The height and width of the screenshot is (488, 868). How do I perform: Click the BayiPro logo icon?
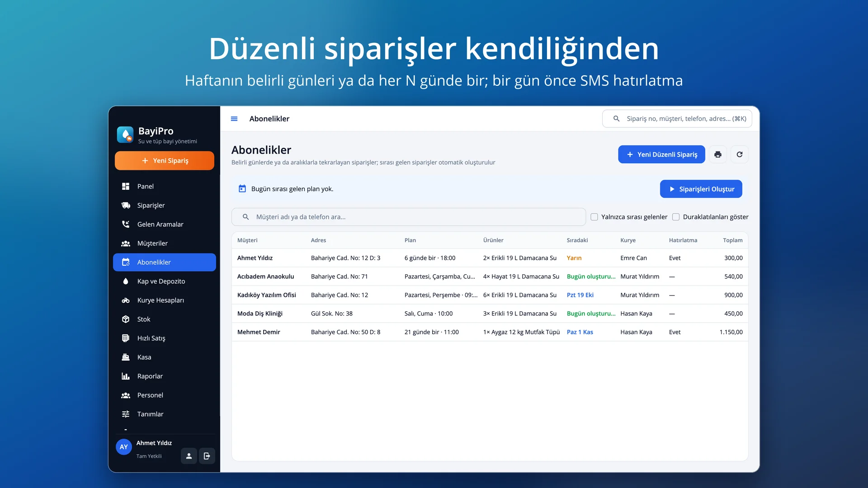(125, 135)
